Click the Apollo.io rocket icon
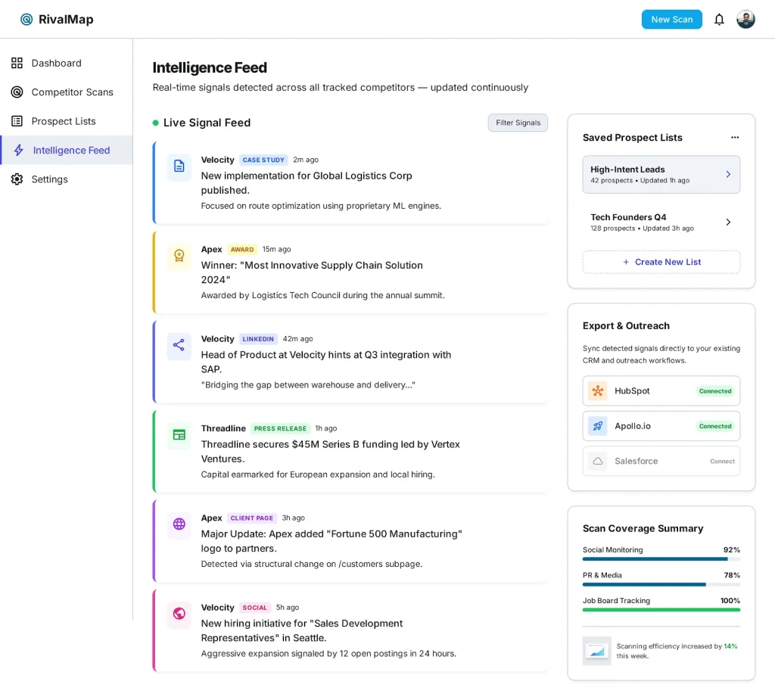The image size is (775, 700). point(598,425)
